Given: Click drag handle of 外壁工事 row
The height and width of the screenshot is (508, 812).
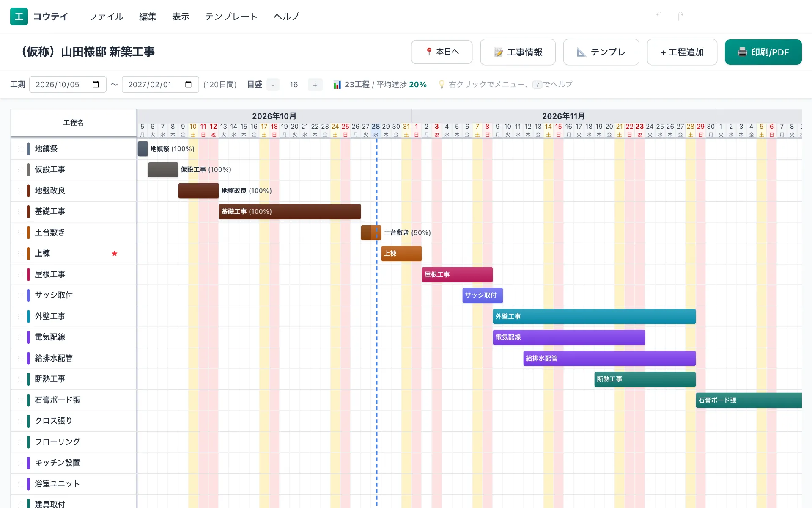Looking at the screenshot, I should tap(20, 316).
